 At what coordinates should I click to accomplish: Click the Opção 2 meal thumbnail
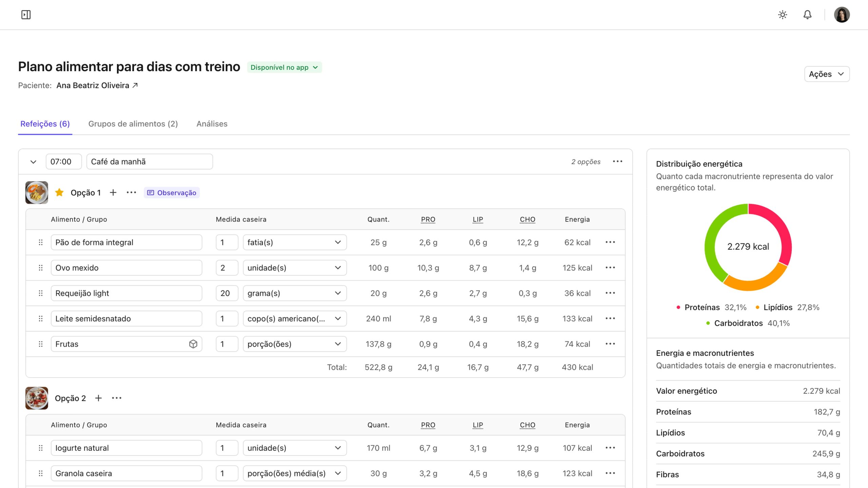[37, 398]
